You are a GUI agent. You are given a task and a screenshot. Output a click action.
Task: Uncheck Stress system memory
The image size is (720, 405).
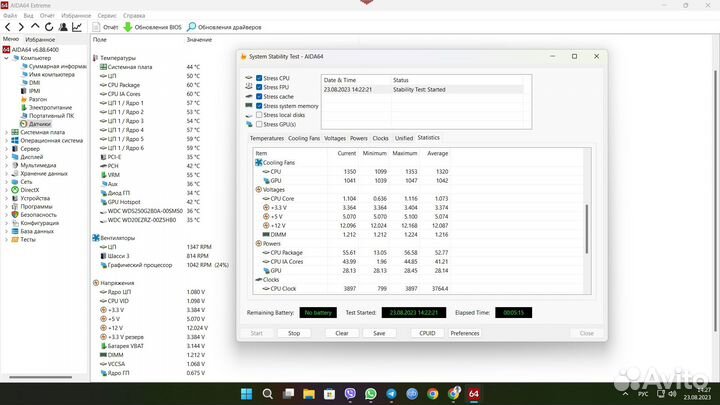(x=259, y=106)
